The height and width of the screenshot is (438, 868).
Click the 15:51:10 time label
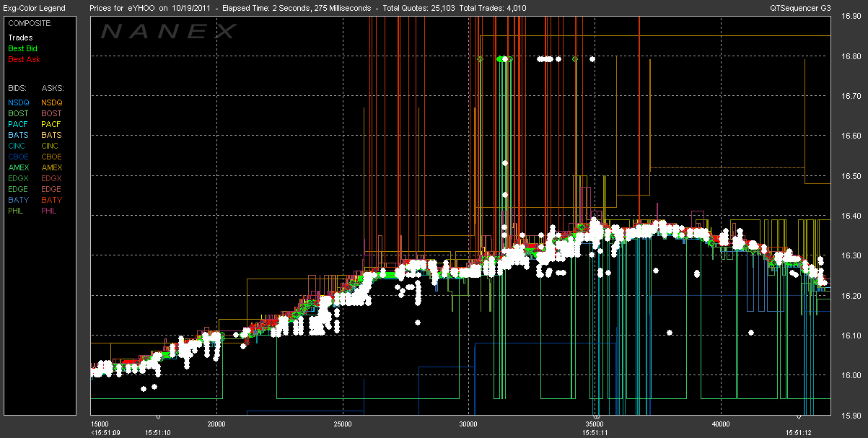(158, 433)
